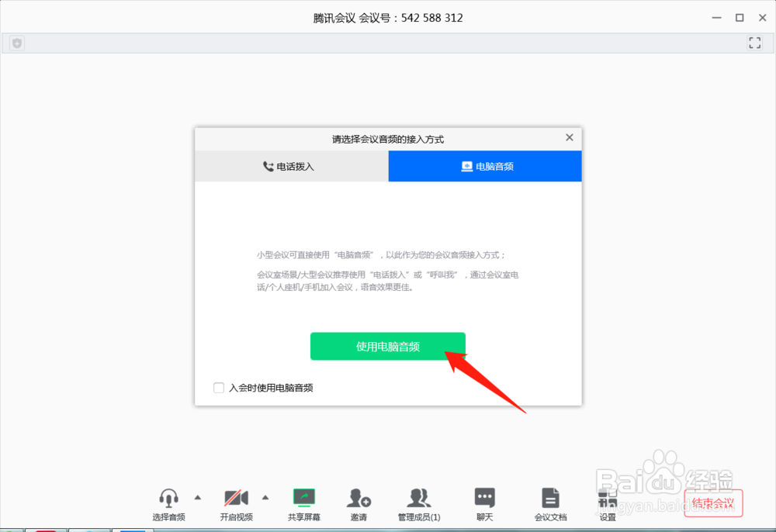Click the green Use Computer Audio button
The width and height of the screenshot is (776, 532).
tap(387, 347)
